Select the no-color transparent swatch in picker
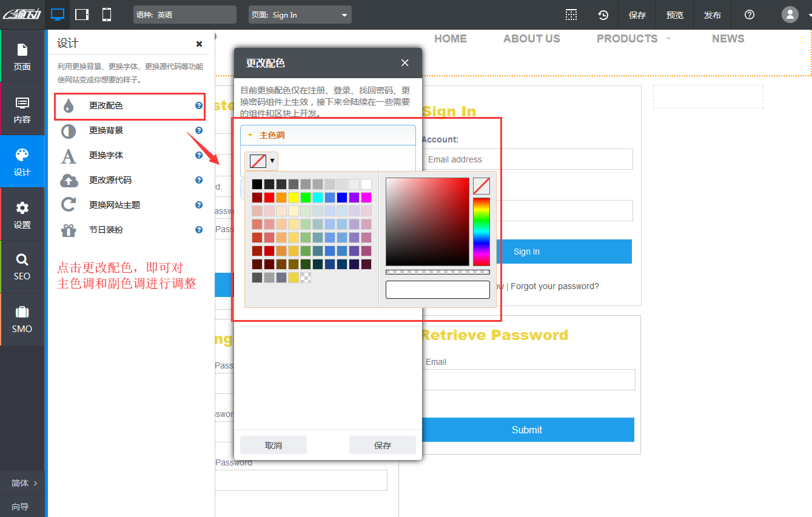Viewport: 812px width, 517px height. tap(481, 186)
